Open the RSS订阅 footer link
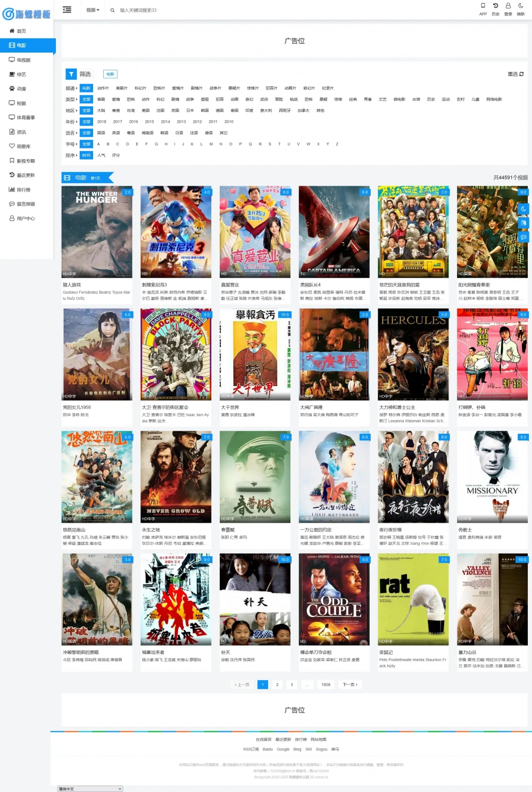The height and width of the screenshot is (792, 532). click(x=251, y=749)
